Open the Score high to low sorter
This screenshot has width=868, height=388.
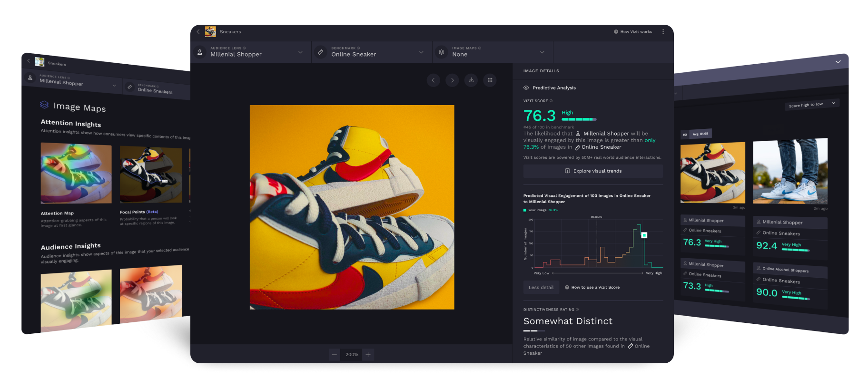pos(811,105)
